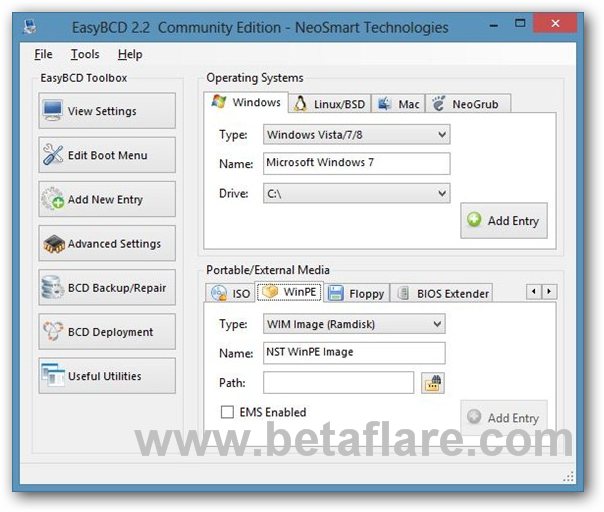Click the Useful Utilities icon

point(53,376)
